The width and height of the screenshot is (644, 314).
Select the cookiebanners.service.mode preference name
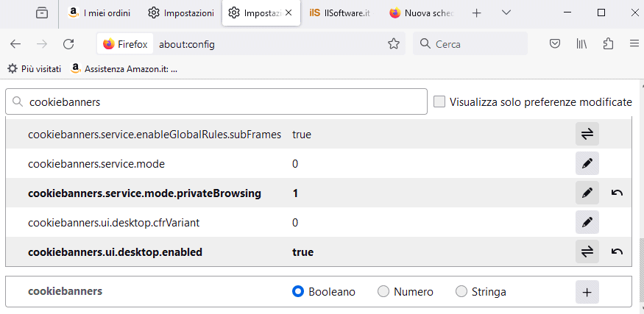point(96,164)
